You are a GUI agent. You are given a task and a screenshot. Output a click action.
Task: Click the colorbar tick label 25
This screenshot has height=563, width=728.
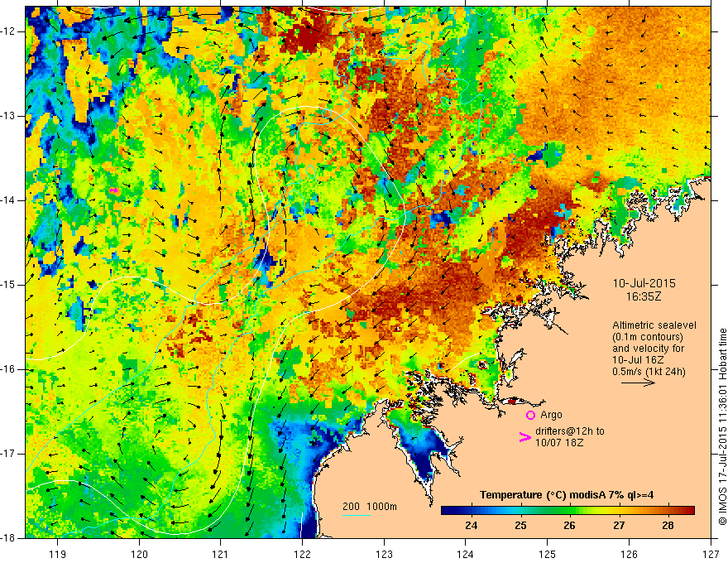[x=520, y=526]
